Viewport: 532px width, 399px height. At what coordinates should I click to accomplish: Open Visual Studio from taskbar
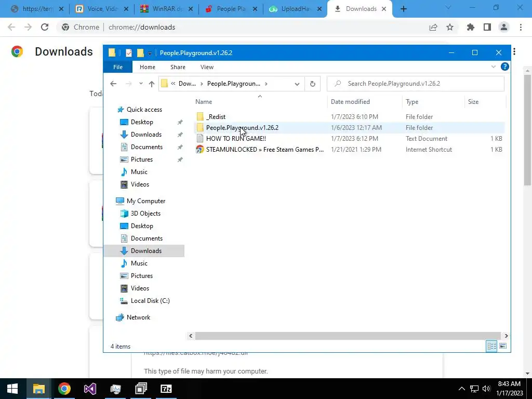pos(90,389)
